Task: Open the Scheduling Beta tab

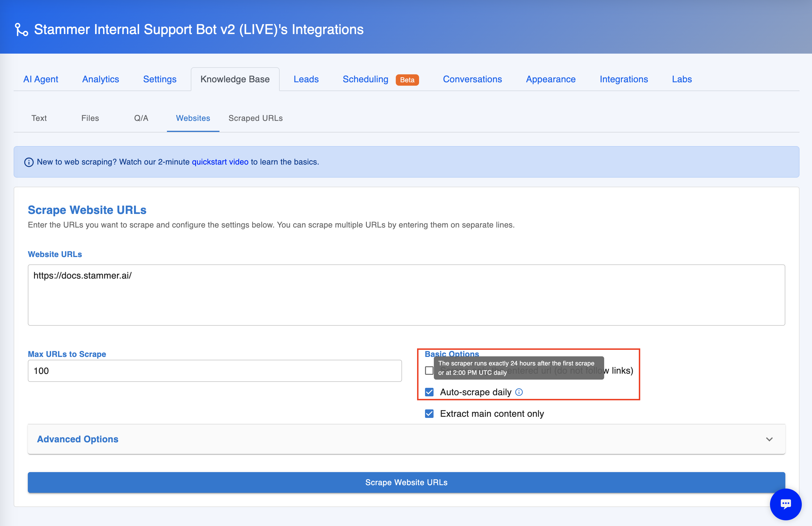Action: (380, 79)
